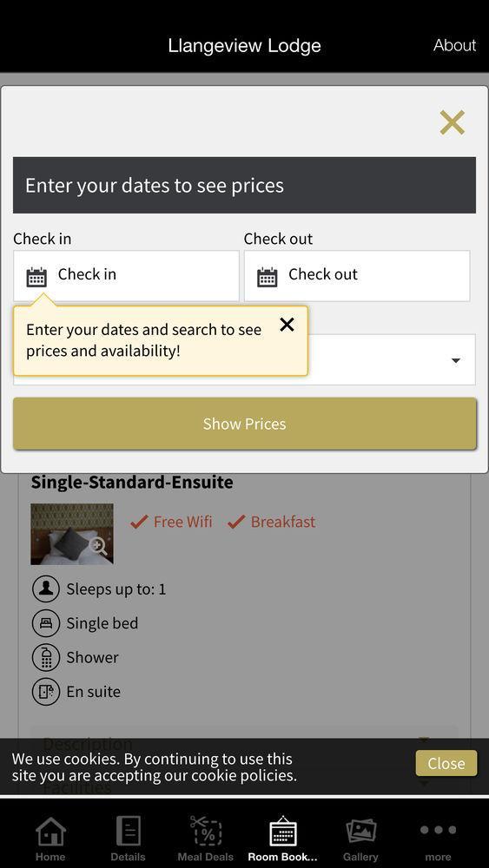
Task: Click the Sleeps up to person icon
Action: point(46,589)
